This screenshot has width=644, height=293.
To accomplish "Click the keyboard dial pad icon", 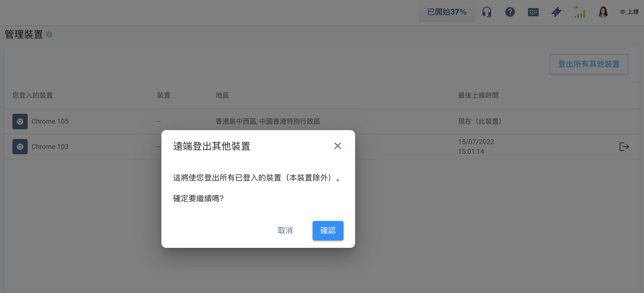I will coord(533,12).
